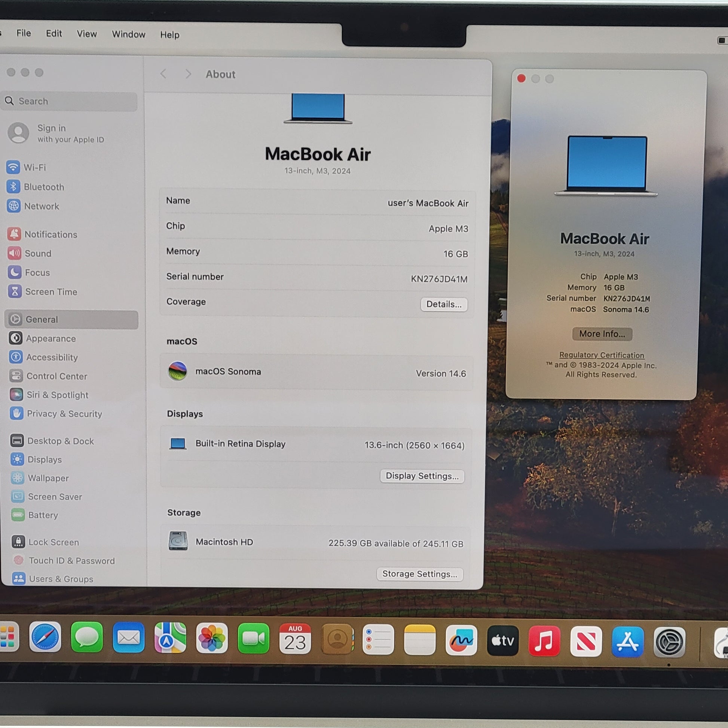728x728 pixels.
Task: Go back using the back arrow
Action: 163,74
